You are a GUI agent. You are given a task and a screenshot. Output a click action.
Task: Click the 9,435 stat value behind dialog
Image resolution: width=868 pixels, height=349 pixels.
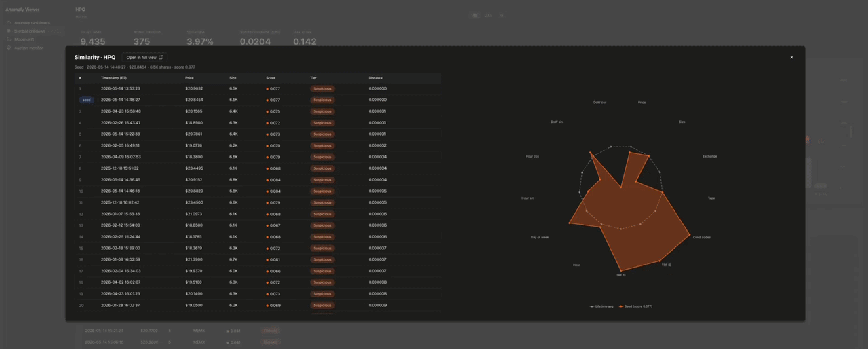93,41
